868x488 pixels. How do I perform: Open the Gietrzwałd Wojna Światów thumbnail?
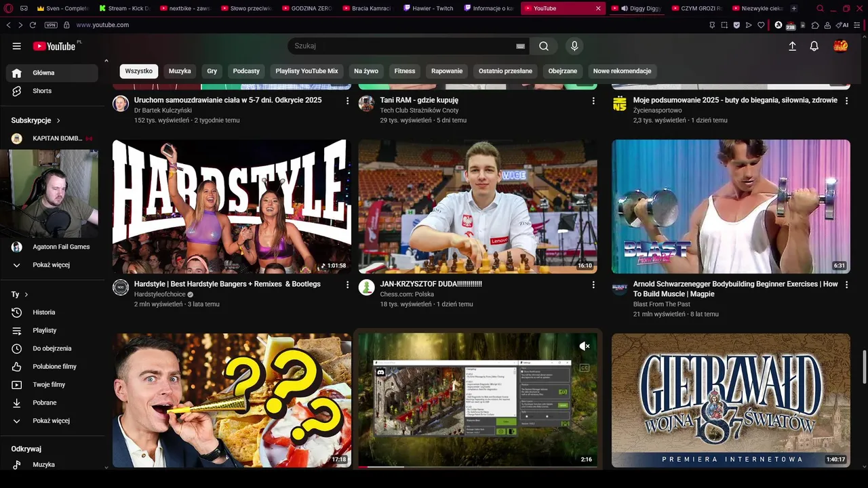click(x=731, y=400)
